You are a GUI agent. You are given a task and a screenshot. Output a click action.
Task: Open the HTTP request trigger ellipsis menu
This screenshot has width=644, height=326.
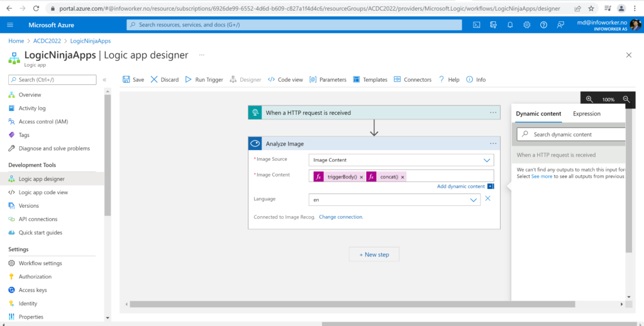pyautogui.click(x=493, y=112)
